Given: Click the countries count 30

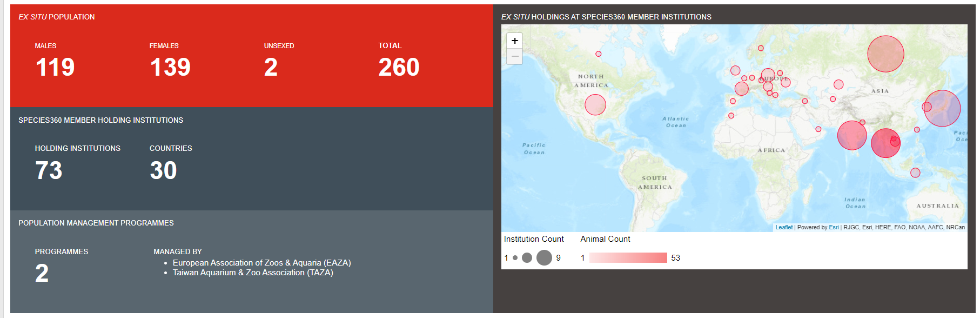Looking at the screenshot, I should pyautogui.click(x=163, y=170).
